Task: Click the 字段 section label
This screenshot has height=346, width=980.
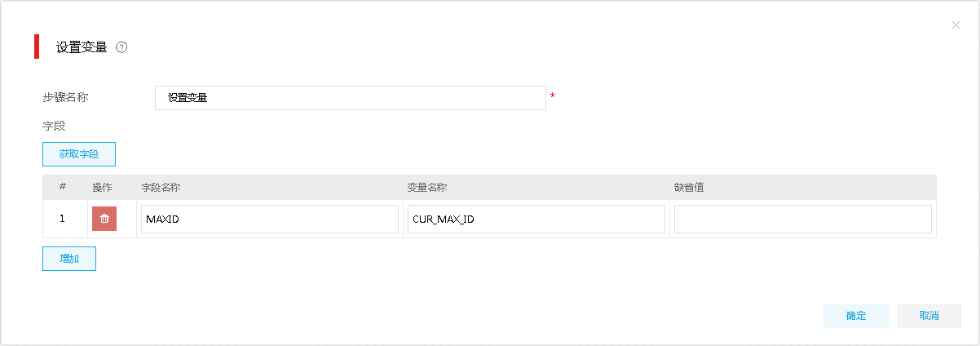Action: click(x=54, y=126)
